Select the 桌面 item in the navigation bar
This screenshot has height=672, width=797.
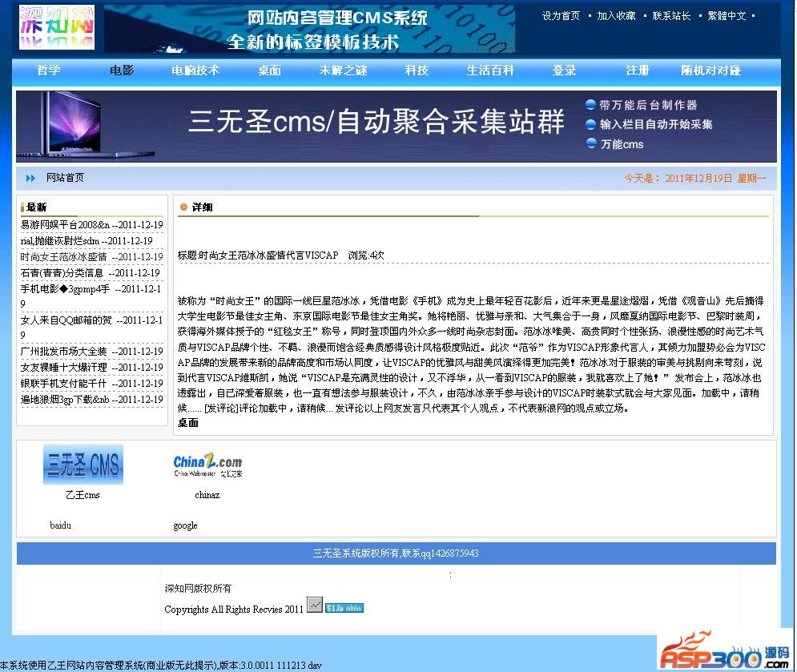point(269,70)
